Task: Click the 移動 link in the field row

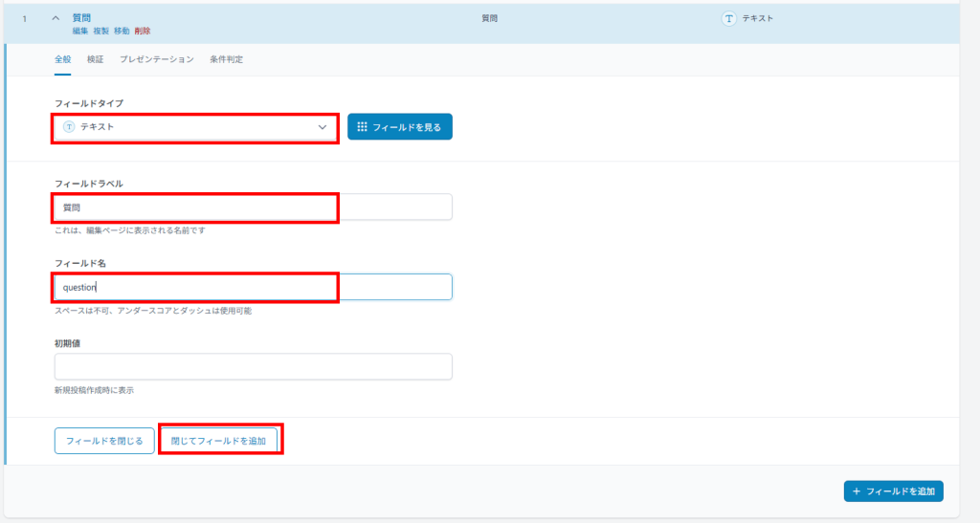Action: tap(122, 31)
